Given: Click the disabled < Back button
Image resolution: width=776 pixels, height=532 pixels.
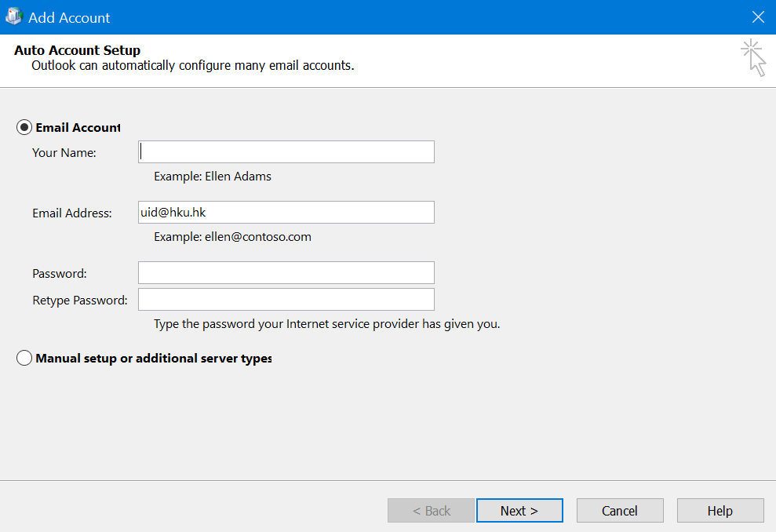Looking at the screenshot, I should [x=431, y=510].
